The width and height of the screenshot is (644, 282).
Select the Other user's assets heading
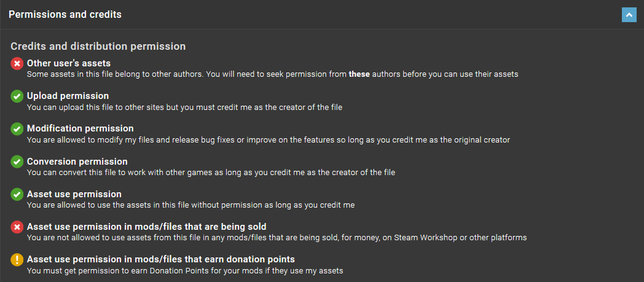(69, 63)
